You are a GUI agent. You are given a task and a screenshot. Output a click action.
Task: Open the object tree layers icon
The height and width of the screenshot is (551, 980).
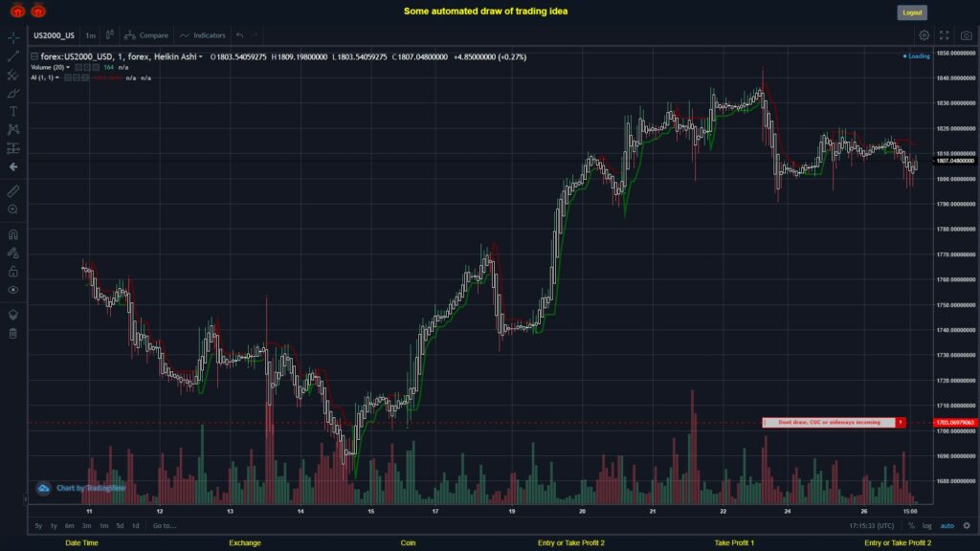pos(13,314)
